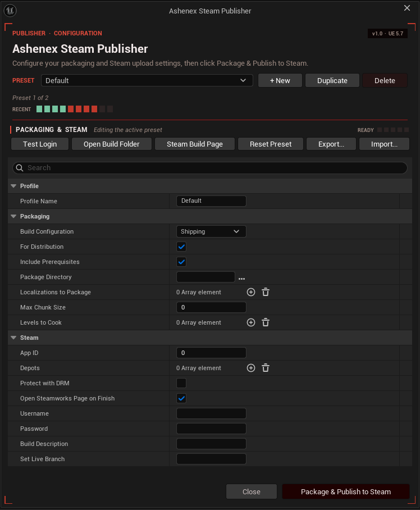
Task: Delete all Depots array elements
Action: (x=266, y=368)
